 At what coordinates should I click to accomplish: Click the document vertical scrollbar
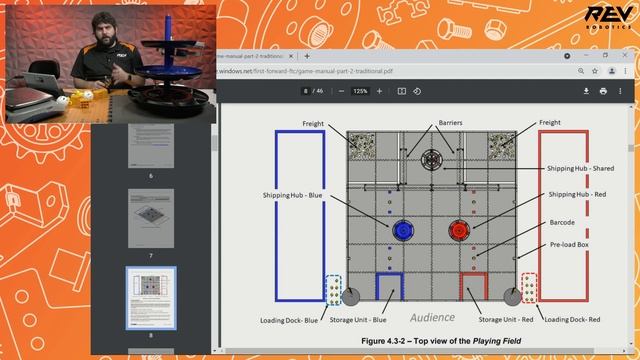(x=631, y=147)
